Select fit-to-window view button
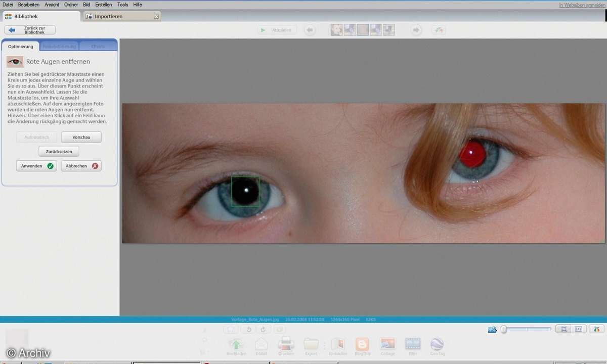607x364 pixels. point(563,329)
